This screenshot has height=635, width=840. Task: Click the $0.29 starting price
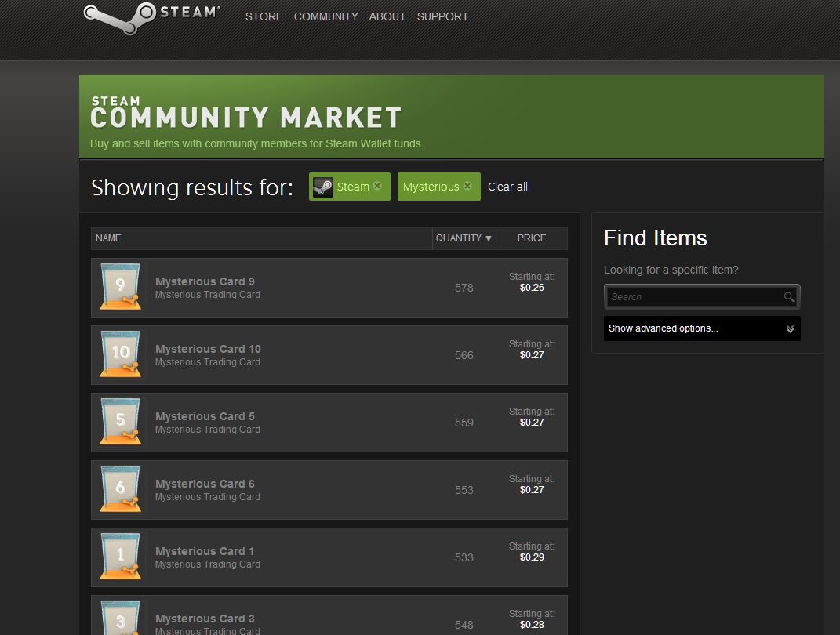pos(532,557)
